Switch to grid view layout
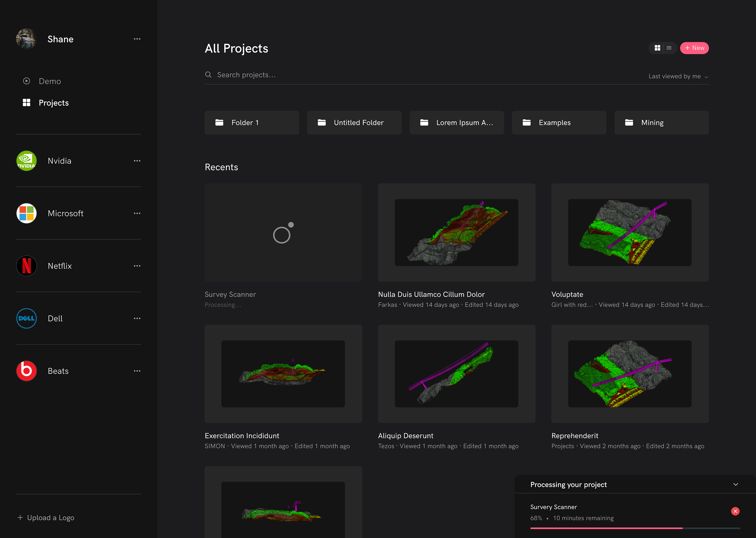This screenshot has height=538, width=756. pyautogui.click(x=657, y=48)
